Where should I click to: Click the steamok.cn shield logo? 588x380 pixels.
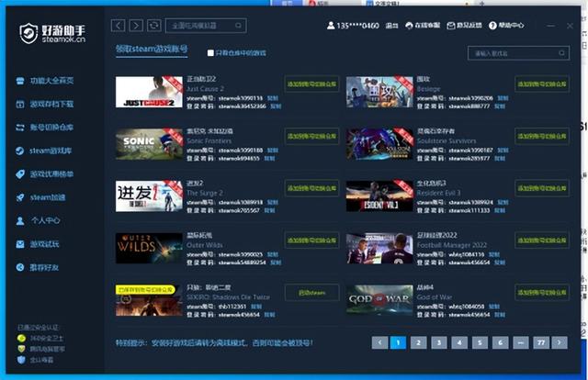(28, 33)
